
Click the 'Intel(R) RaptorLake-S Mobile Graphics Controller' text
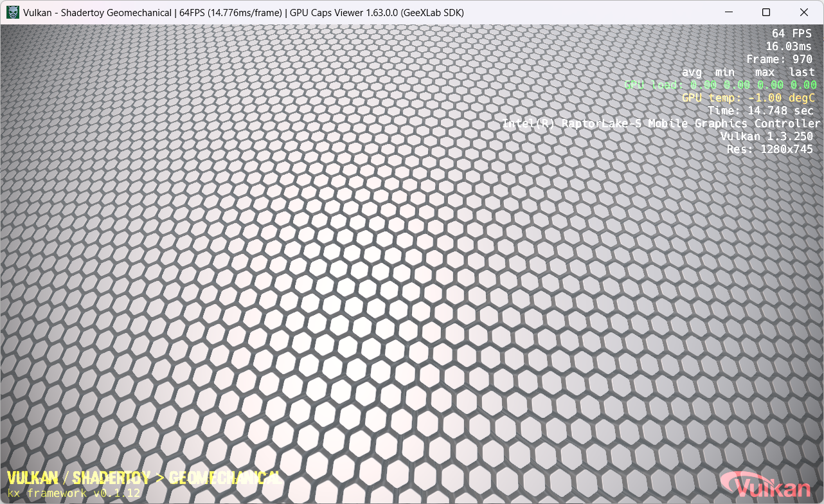click(661, 123)
